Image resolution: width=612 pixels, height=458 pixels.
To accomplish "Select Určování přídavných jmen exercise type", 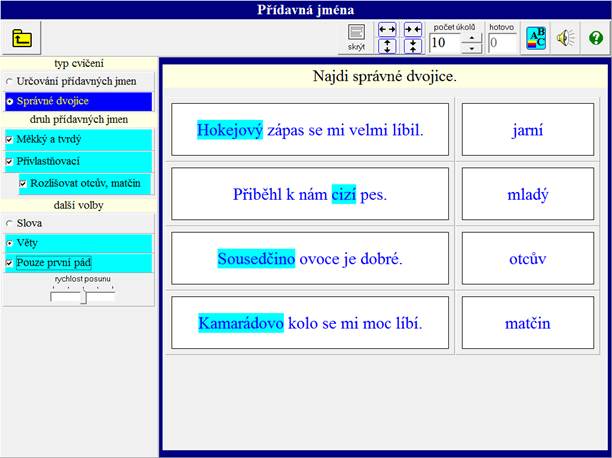I will pos(78,81).
